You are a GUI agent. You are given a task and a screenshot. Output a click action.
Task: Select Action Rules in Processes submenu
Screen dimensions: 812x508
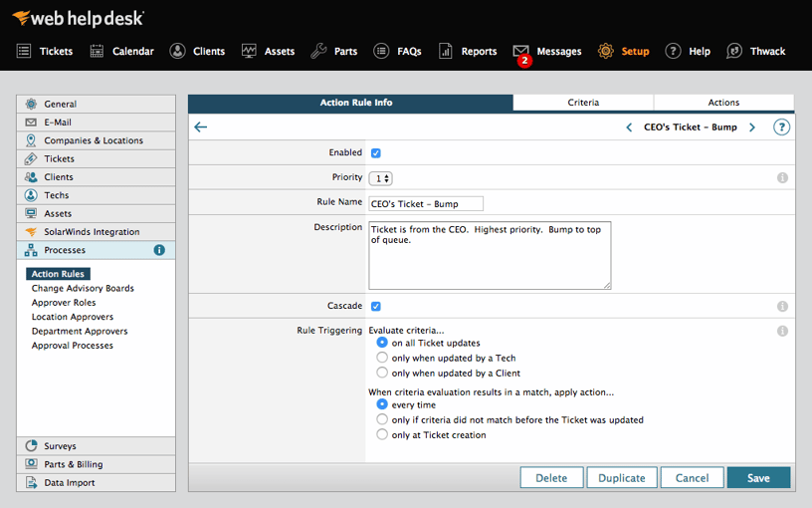point(58,274)
